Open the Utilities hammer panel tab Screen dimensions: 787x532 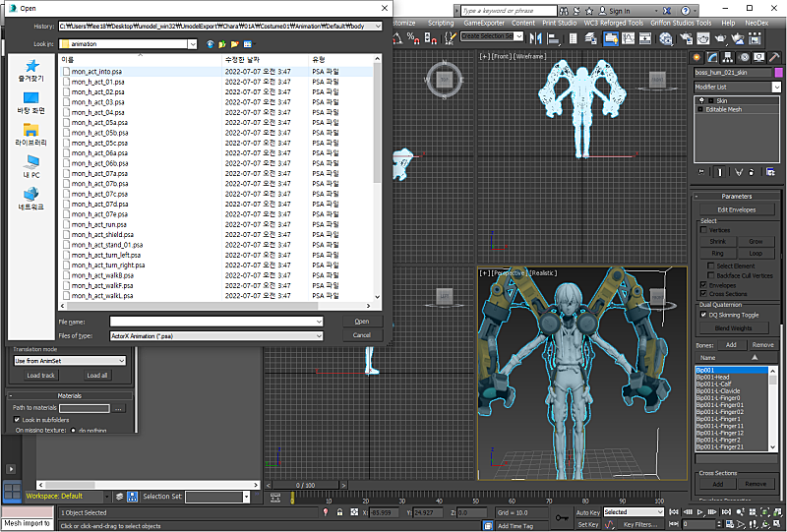click(x=772, y=57)
